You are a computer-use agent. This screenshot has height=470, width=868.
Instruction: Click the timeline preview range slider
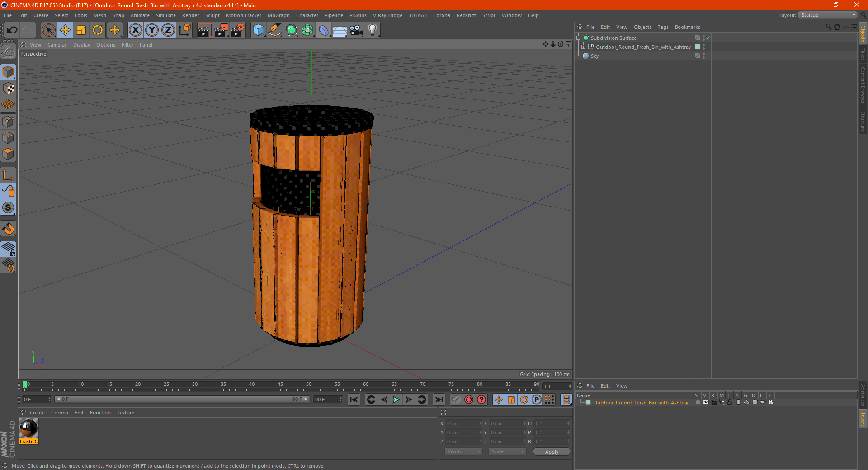pyautogui.click(x=182, y=399)
